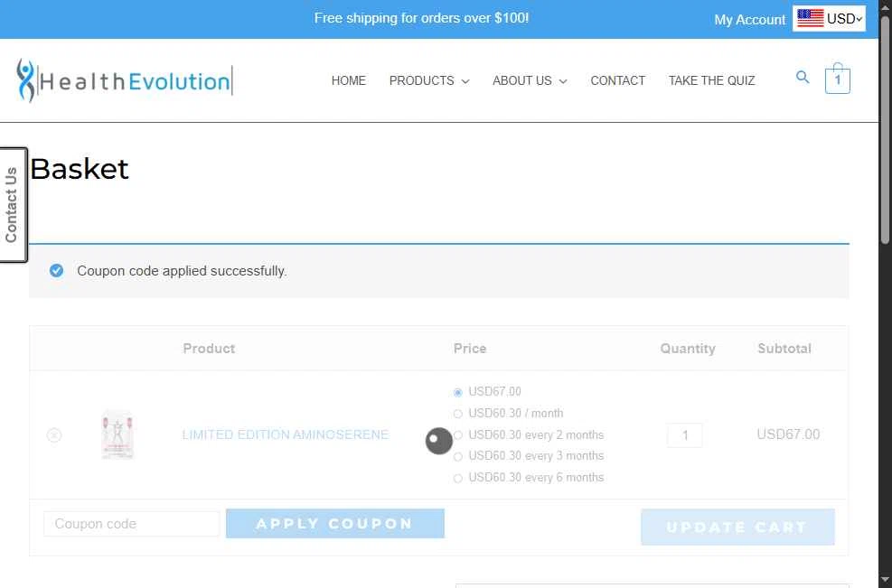The height and width of the screenshot is (588, 892).
Task: Choose USD60.30 every 2 months option
Action: [458, 435]
